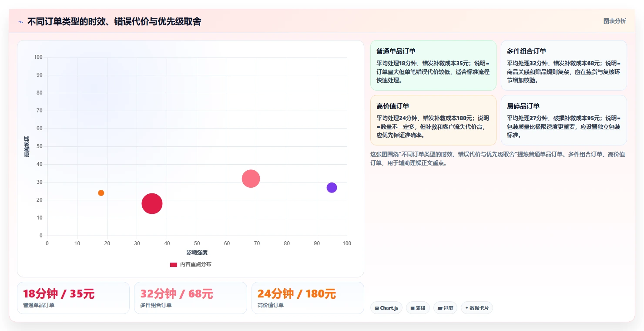Click the 数据卡片 tag chip

476,308
